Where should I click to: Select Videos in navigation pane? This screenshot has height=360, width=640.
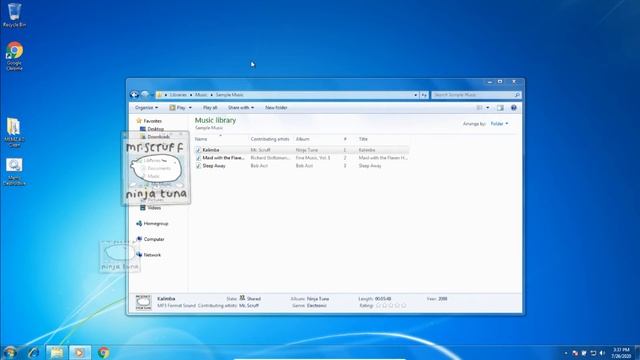pos(154,208)
